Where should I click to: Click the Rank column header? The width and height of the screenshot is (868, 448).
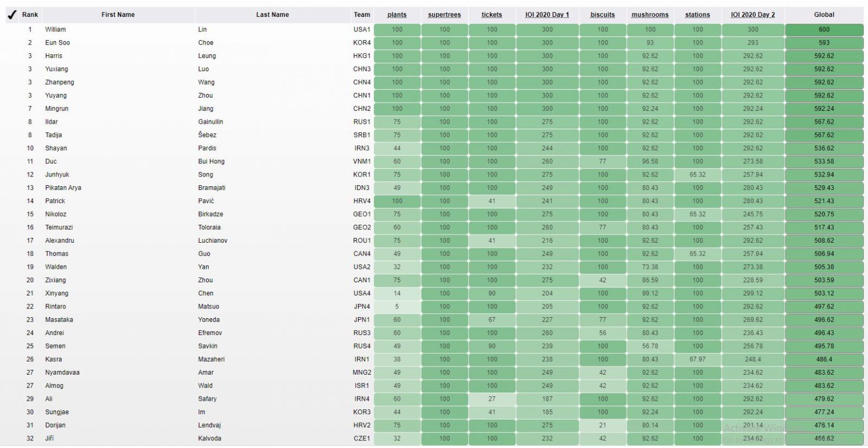(30, 15)
